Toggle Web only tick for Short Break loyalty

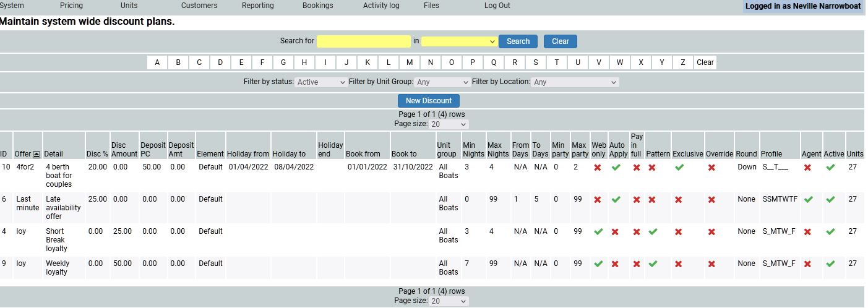[597, 231]
